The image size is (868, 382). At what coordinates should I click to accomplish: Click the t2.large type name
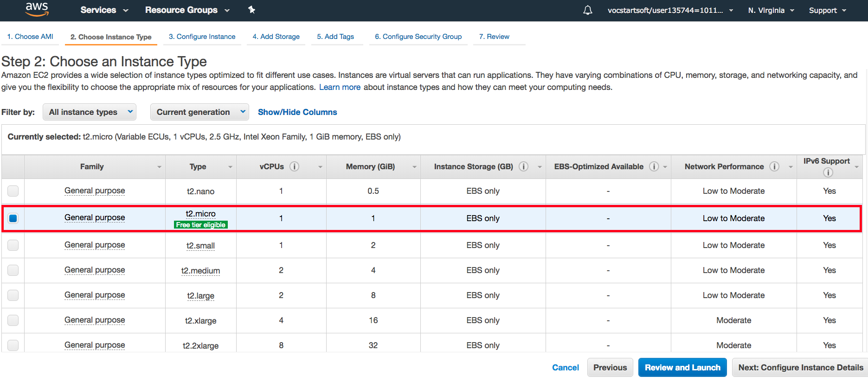point(200,296)
